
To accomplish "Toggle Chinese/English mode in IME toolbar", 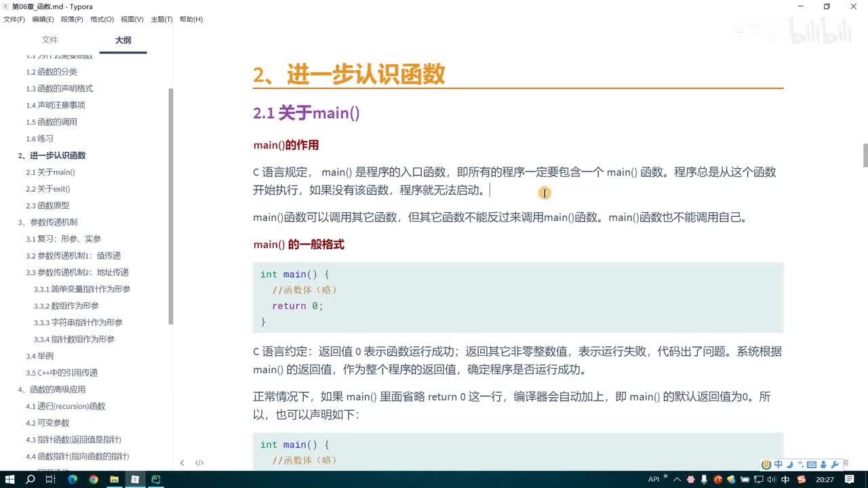I will (x=778, y=464).
